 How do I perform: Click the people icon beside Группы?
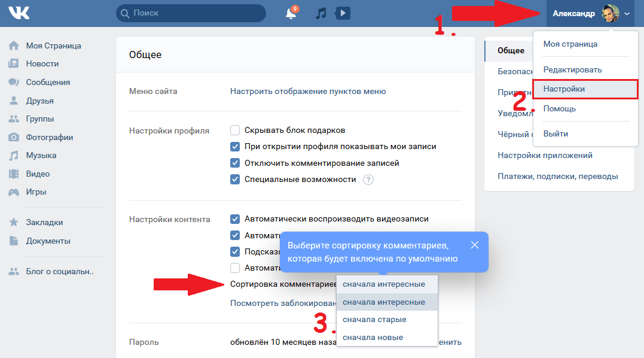(14, 119)
